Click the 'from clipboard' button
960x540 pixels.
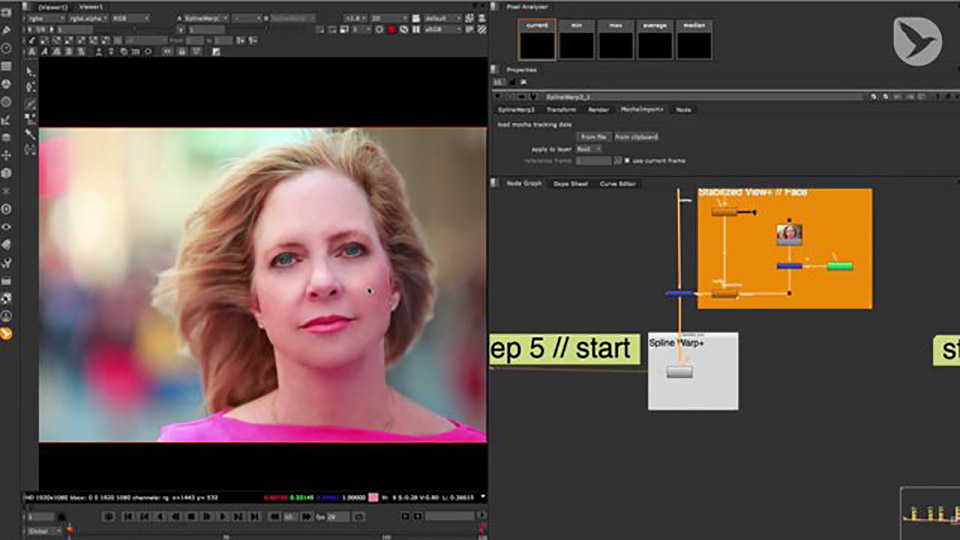click(636, 137)
